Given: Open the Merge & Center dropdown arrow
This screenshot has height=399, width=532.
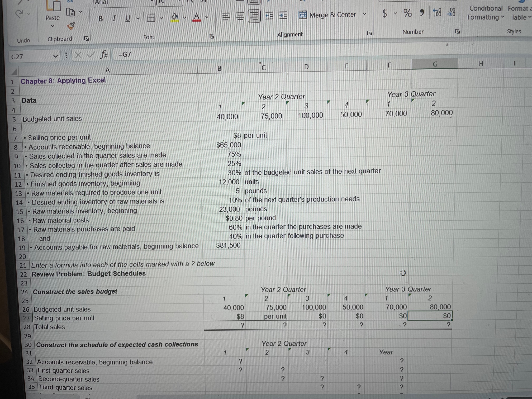Looking at the screenshot, I should tap(365, 15).
